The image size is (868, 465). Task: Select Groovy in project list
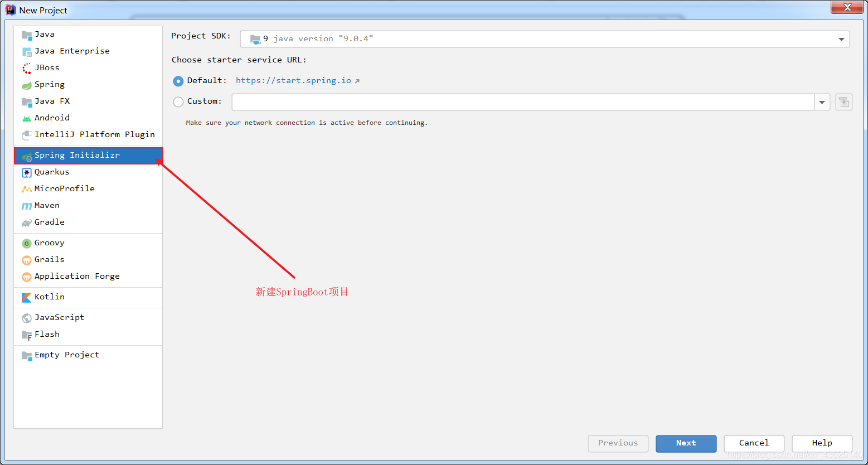[88, 243]
